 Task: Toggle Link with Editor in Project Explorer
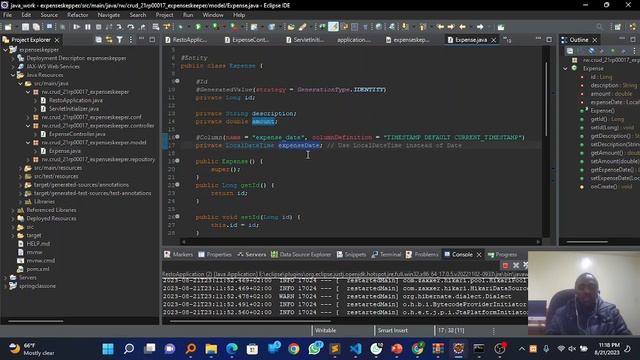(109, 40)
